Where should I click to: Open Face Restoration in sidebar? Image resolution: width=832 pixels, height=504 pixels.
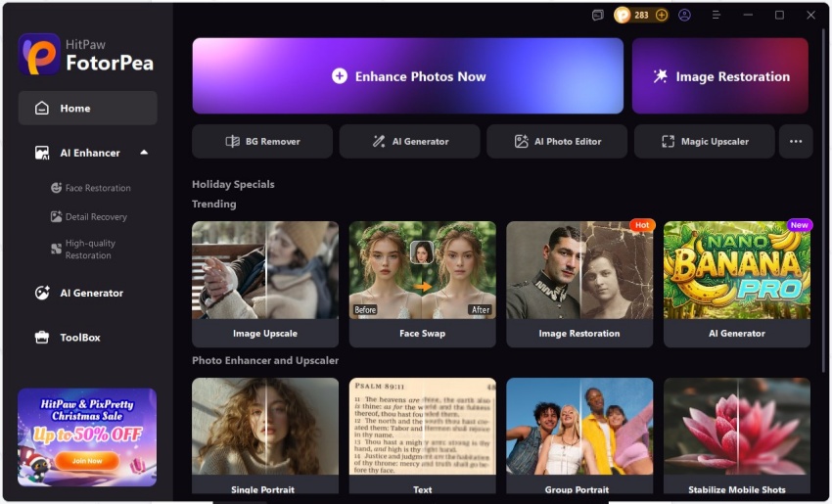coord(91,188)
